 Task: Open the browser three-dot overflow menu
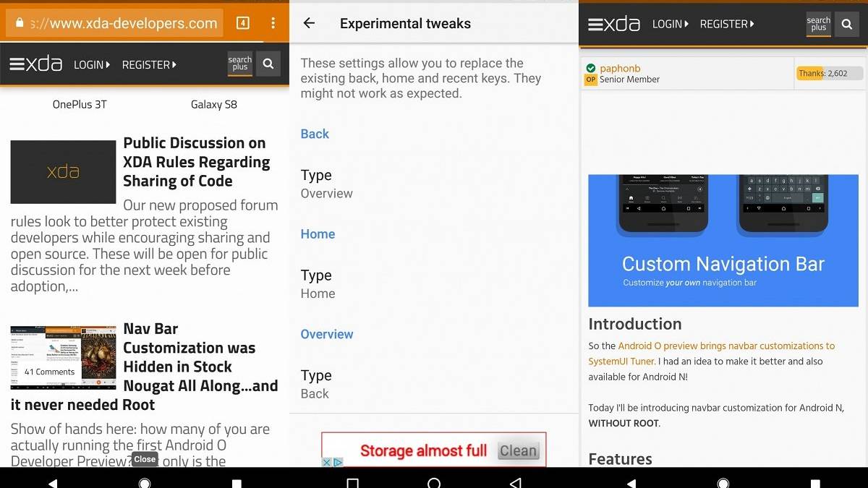[273, 23]
